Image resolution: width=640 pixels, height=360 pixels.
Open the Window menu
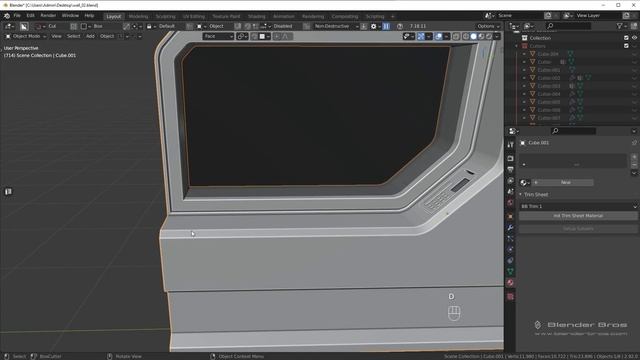(x=70, y=16)
